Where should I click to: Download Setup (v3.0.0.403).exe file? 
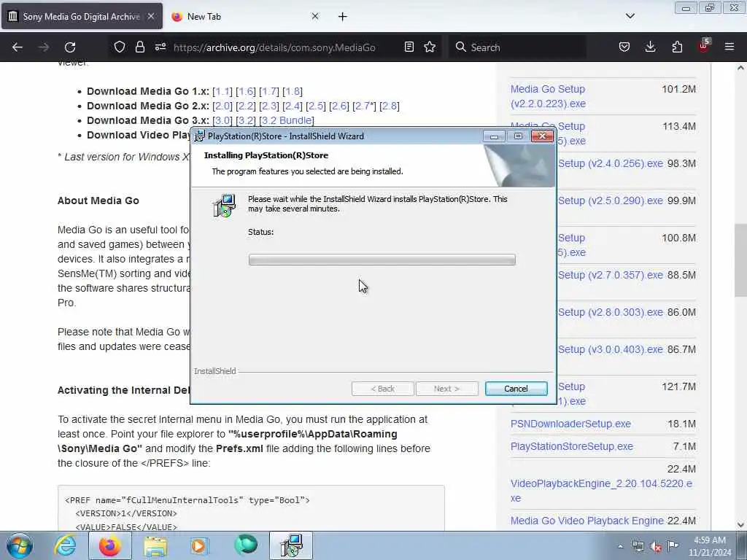[611, 349]
